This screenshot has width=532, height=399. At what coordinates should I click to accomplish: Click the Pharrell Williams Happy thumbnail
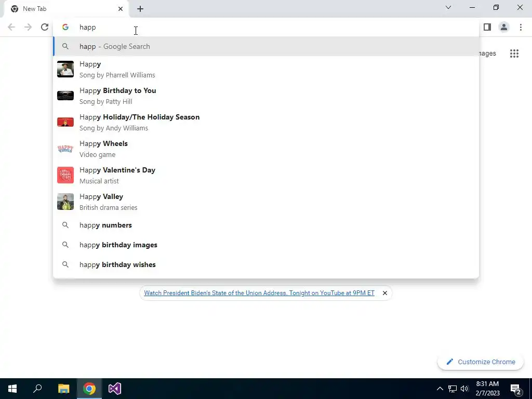click(x=65, y=69)
